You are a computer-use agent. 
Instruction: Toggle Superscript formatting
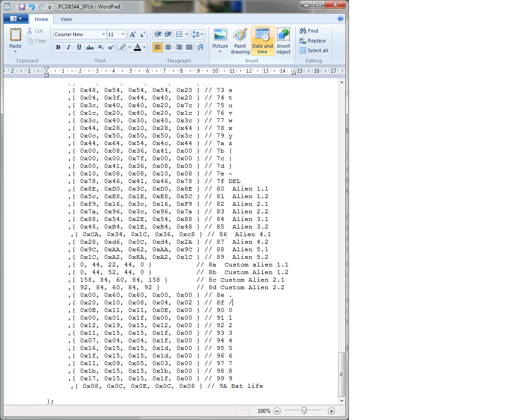pyautogui.click(x=111, y=47)
